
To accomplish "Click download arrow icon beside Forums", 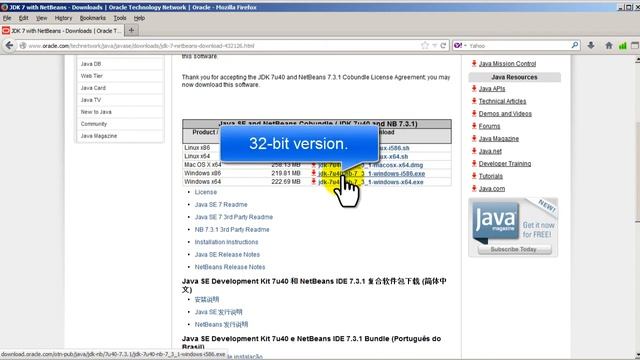I will point(474,126).
